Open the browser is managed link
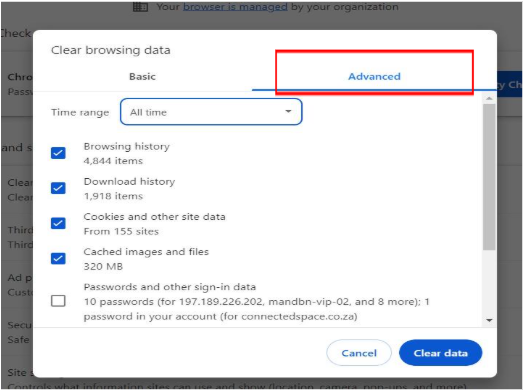 [x=235, y=6]
